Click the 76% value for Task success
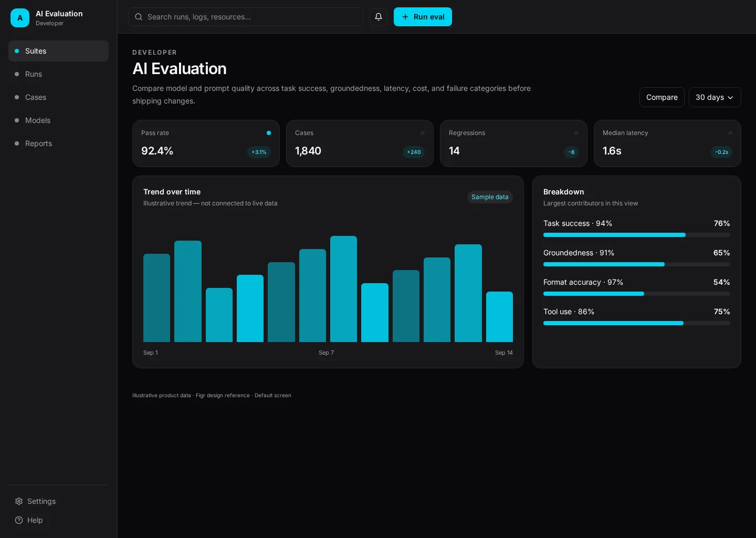 pos(722,223)
